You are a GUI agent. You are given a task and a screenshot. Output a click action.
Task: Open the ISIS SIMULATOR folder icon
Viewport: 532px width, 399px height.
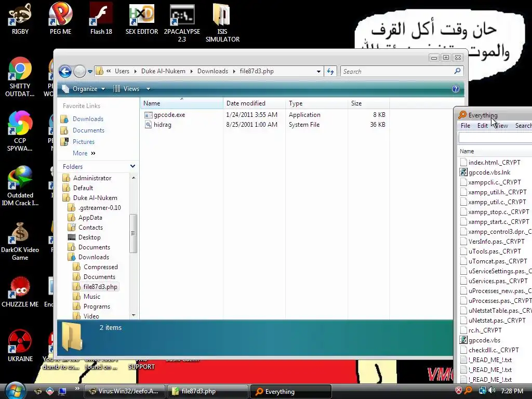(x=222, y=22)
